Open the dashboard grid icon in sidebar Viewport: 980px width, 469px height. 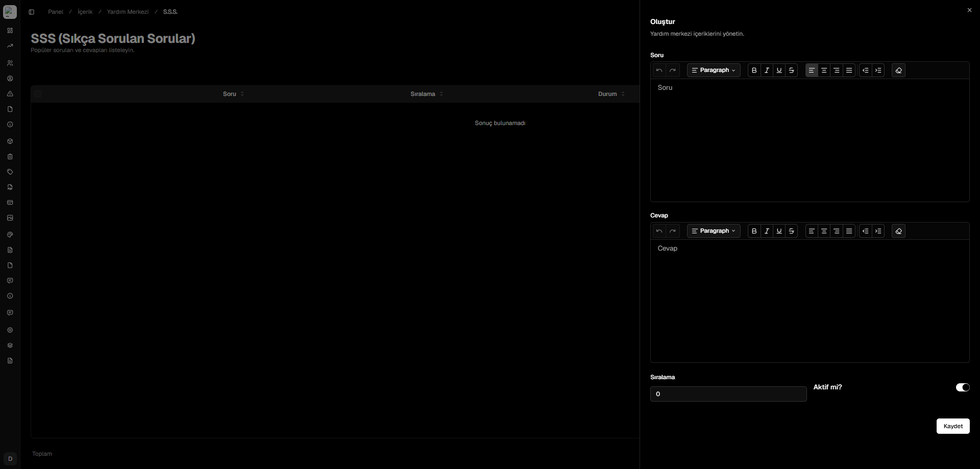10,31
